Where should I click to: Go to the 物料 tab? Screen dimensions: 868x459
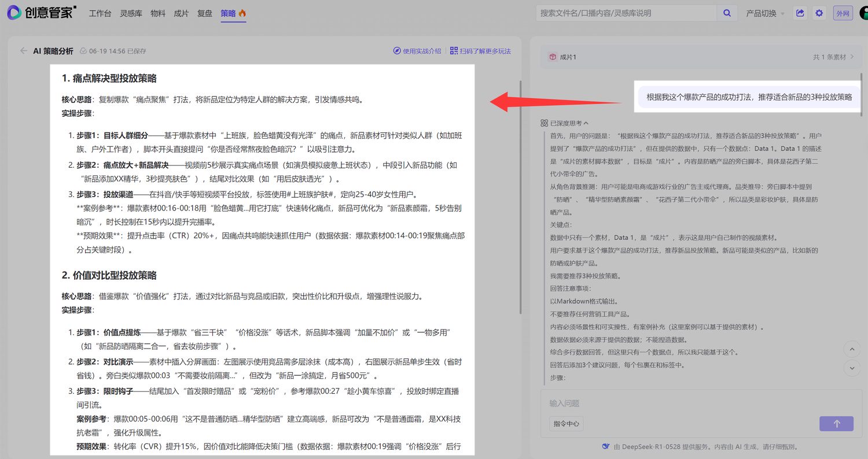(158, 13)
